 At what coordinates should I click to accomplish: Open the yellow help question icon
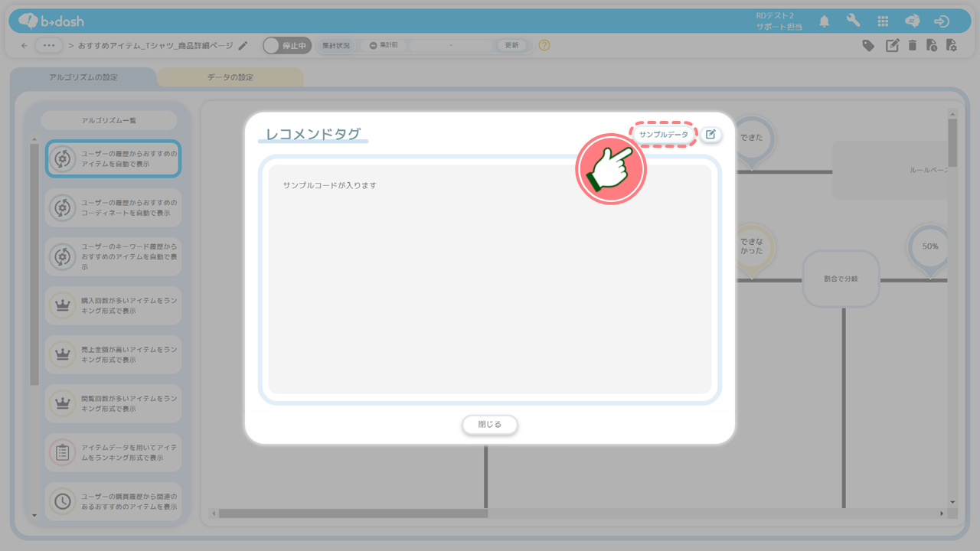[x=544, y=45]
